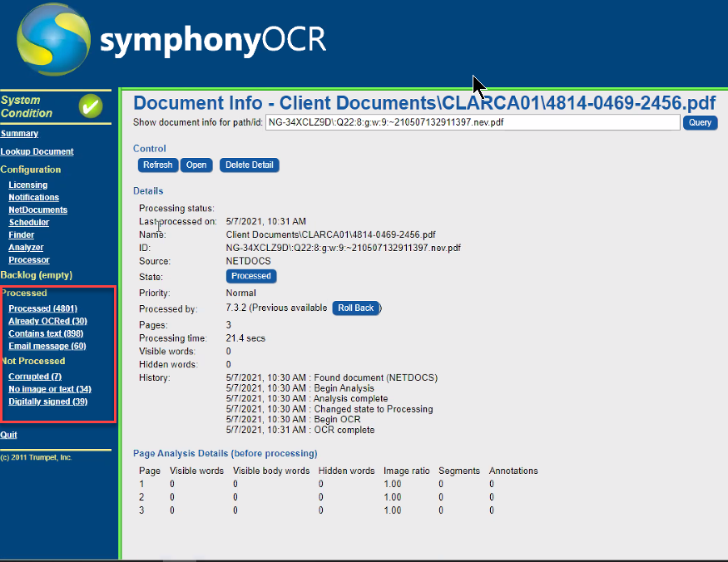Click the Quit link
Image resolution: width=728 pixels, height=562 pixels.
coord(8,435)
